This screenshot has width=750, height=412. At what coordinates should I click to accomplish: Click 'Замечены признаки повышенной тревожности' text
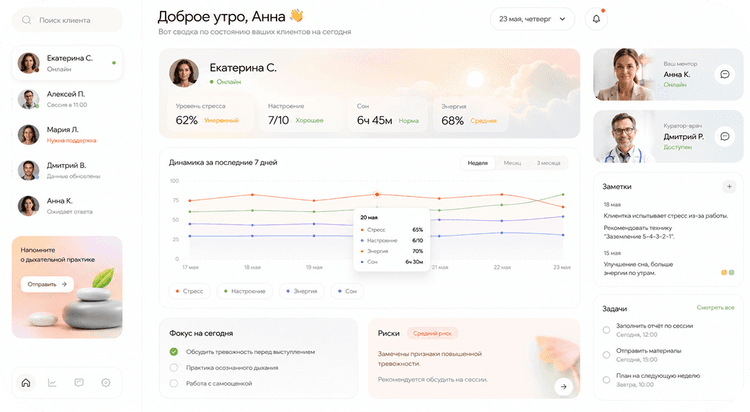point(430,358)
